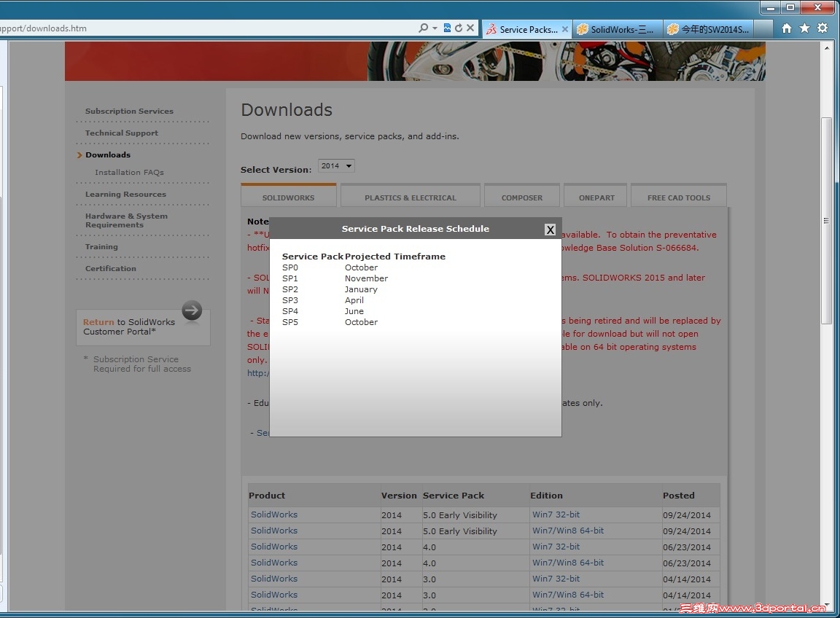Refresh the page with reload icon
The height and width of the screenshot is (618, 840).
coord(459,28)
